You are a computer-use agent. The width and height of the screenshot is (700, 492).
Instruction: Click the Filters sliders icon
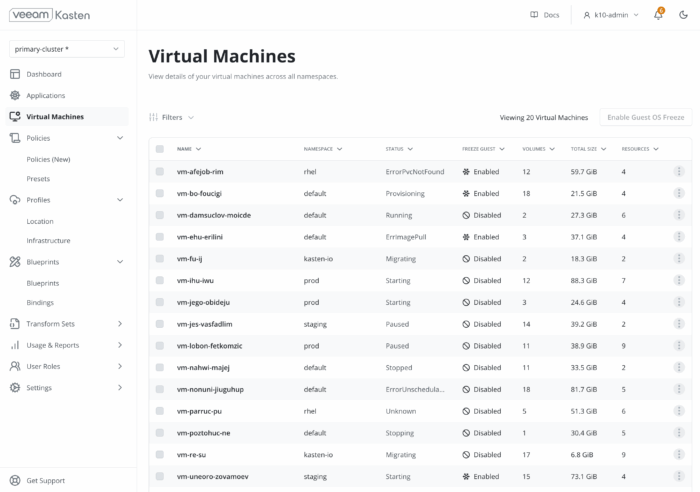tap(154, 117)
